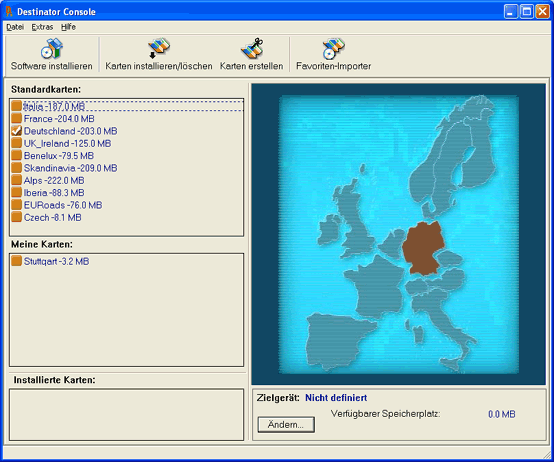Click the highlighted Germany region on map

coord(423,247)
